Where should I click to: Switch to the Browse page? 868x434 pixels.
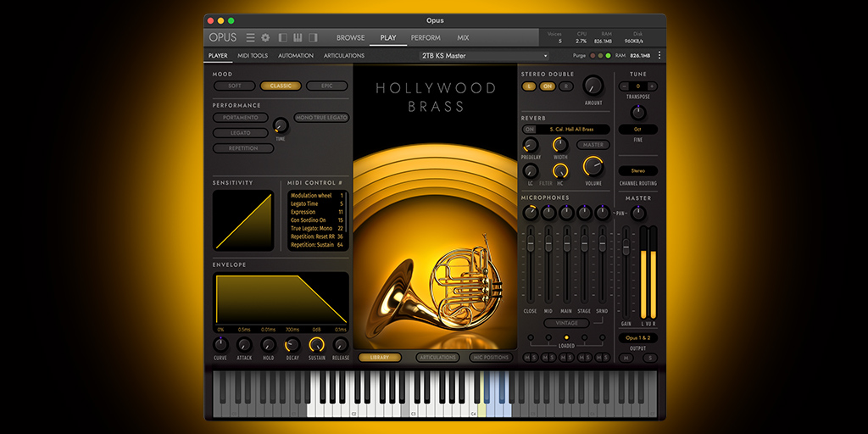click(350, 37)
